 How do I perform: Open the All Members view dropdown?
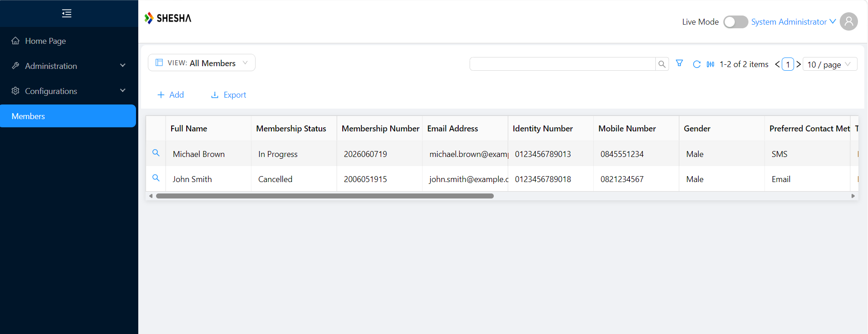pyautogui.click(x=202, y=63)
